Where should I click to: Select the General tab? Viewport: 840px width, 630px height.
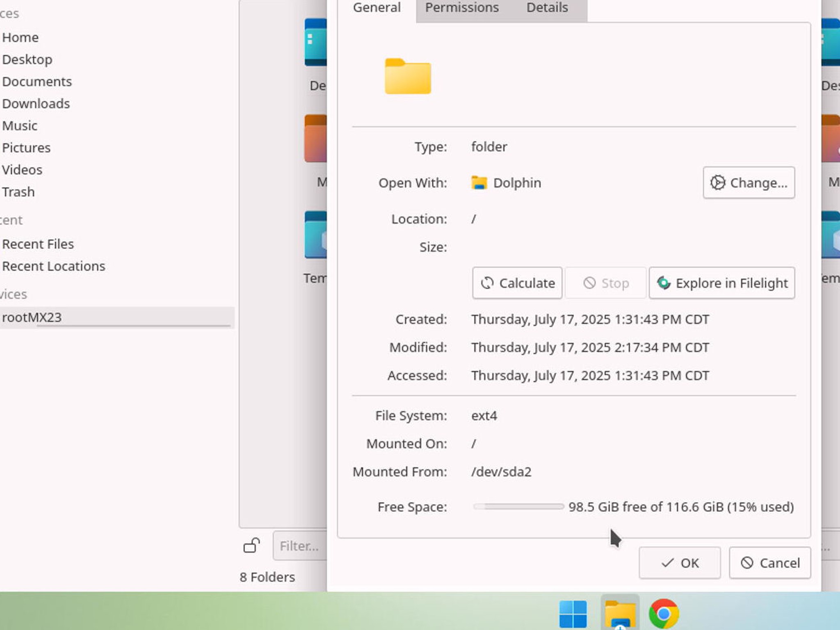click(377, 8)
